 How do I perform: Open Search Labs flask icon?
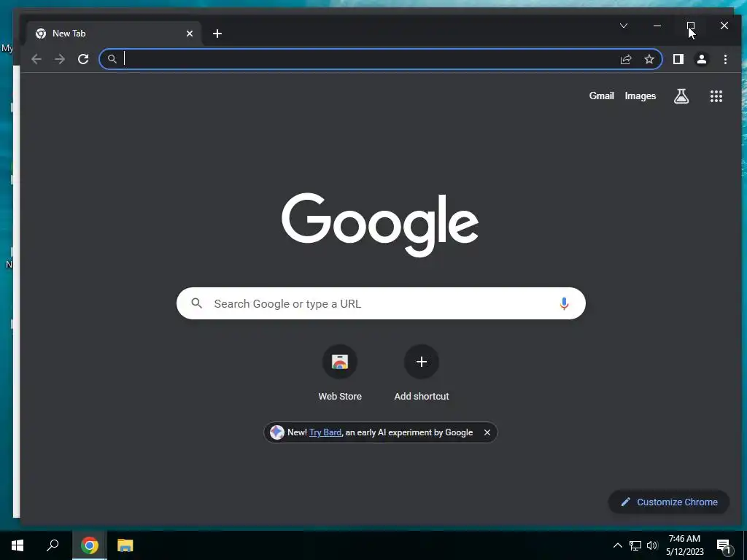pos(681,96)
